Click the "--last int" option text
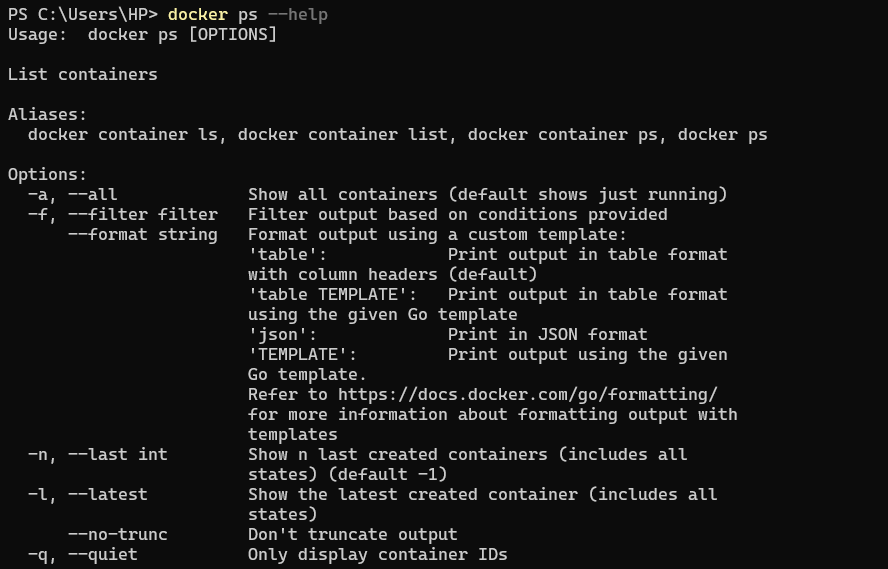888x569 pixels. pos(117,454)
